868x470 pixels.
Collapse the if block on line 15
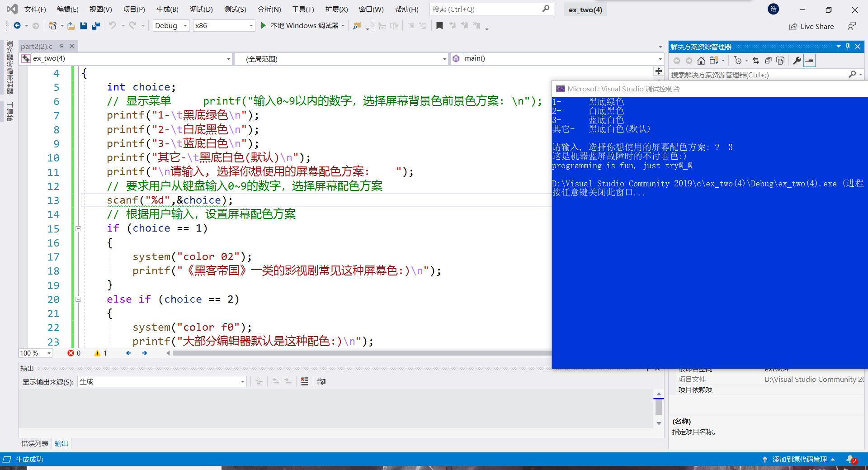click(x=78, y=228)
